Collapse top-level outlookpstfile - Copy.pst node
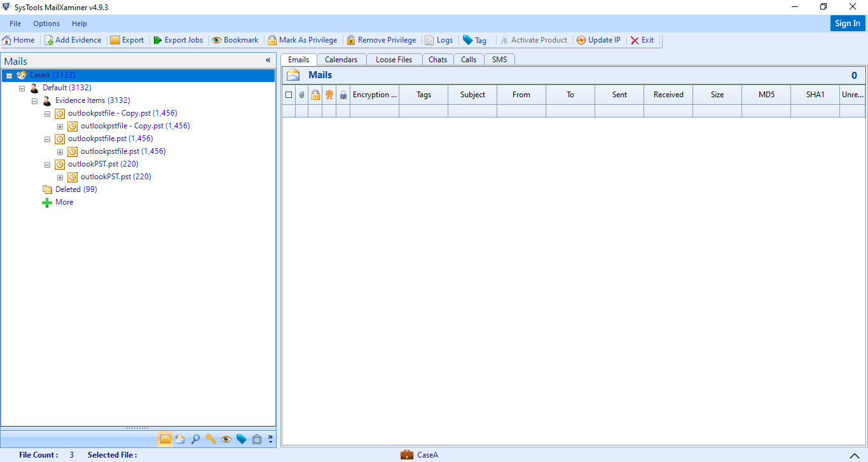Screen dimensions: 868x462 point(47,114)
